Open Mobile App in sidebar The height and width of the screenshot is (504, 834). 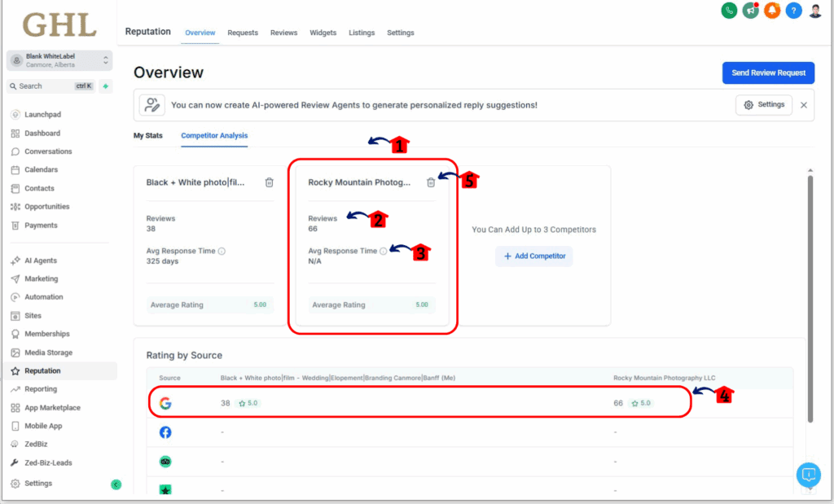coord(43,426)
